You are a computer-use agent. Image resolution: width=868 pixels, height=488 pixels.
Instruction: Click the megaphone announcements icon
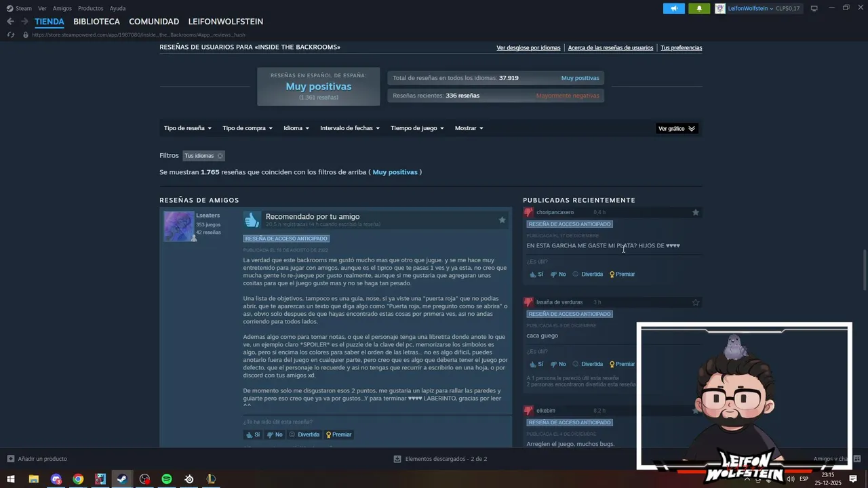click(x=673, y=8)
